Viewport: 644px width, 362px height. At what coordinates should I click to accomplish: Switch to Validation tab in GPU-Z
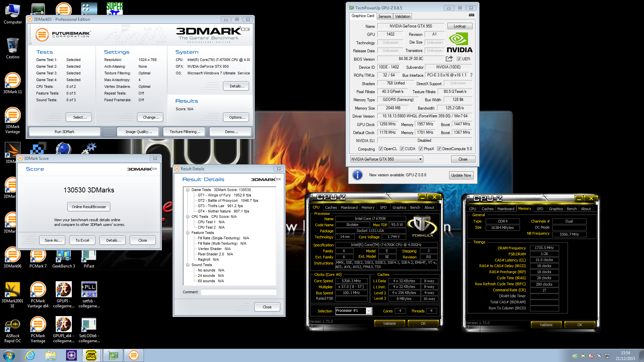pos(402,16)
